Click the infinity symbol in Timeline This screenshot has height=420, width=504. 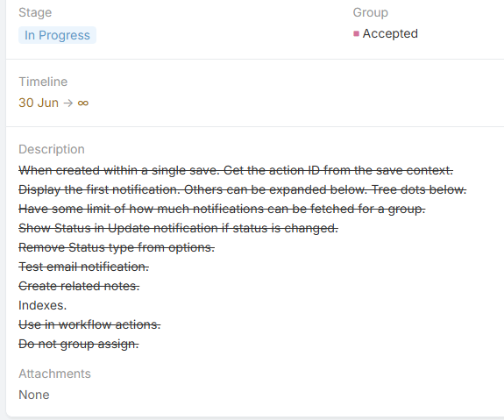click(x=83, y=103)
